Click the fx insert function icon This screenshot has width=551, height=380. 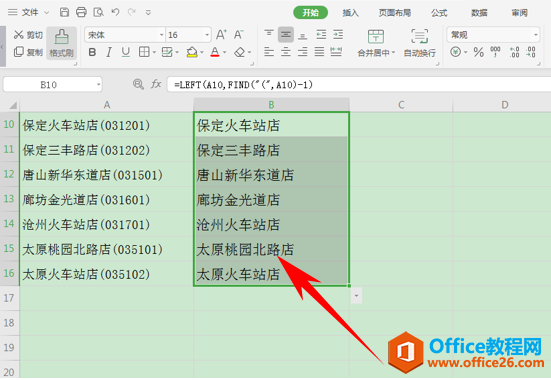(156, 84)
